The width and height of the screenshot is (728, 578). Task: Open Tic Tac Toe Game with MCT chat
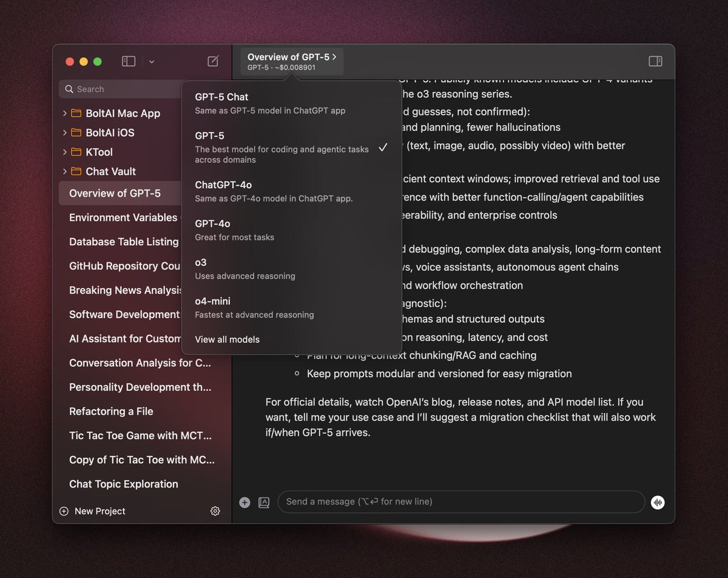coord(141,436)
